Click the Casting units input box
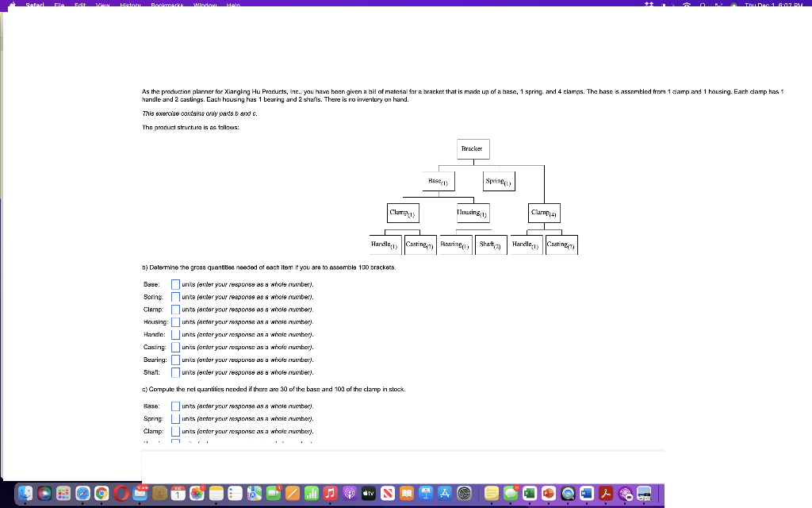Viewport: 812px width, 508px height. tap(175, 348)
